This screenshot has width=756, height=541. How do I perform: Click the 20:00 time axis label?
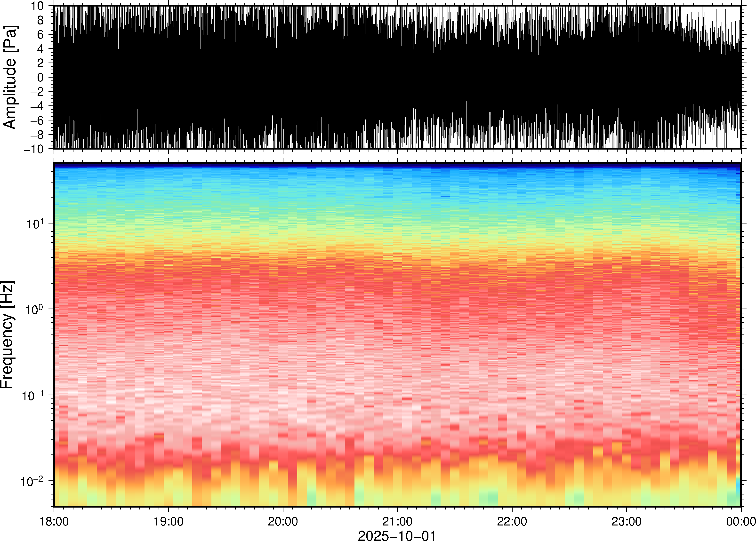283,521
